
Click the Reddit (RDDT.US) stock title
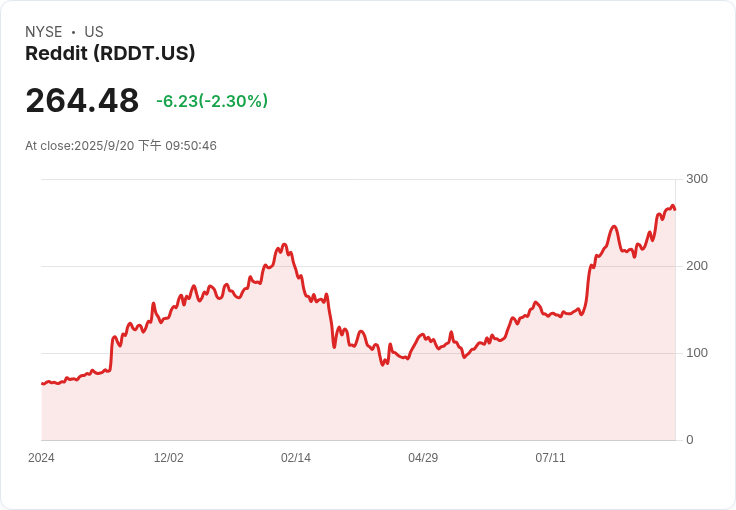[110, 54]
